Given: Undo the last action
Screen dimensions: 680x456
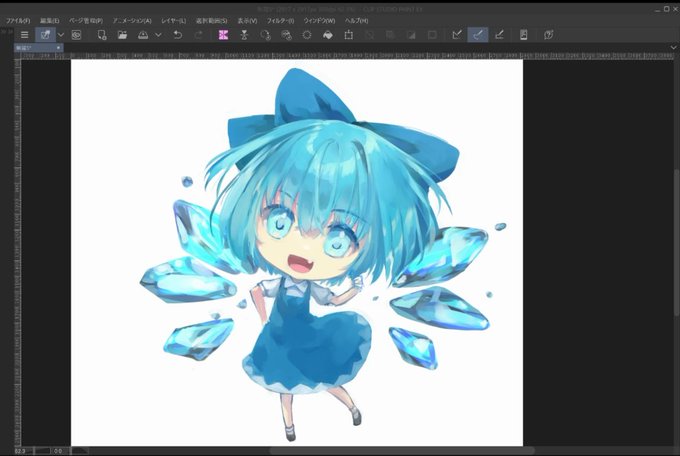Looking at the screenshot, I should click(177, 35).
